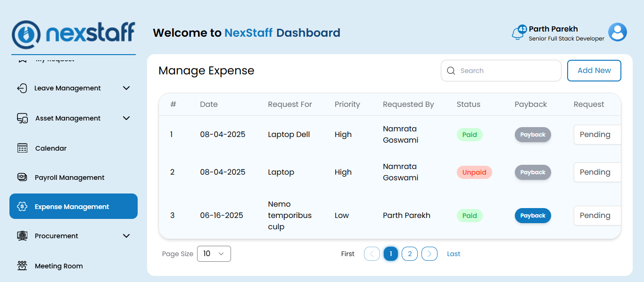Jump to the Last page link
This screenshot has width=644, height=282.
pos(454,254)
